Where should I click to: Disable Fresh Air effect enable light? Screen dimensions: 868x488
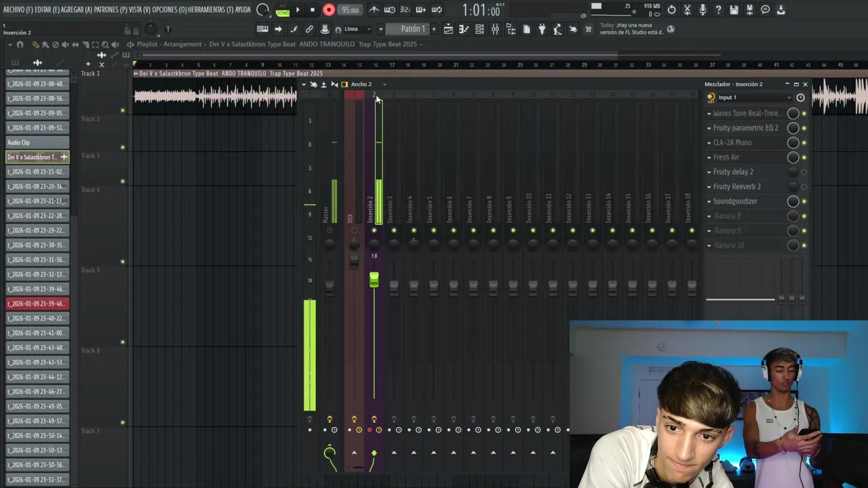click(804, 157)
